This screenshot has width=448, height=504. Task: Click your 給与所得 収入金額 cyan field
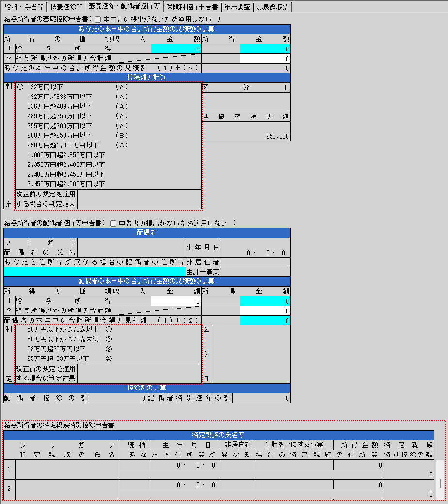(x=176, y=49)
